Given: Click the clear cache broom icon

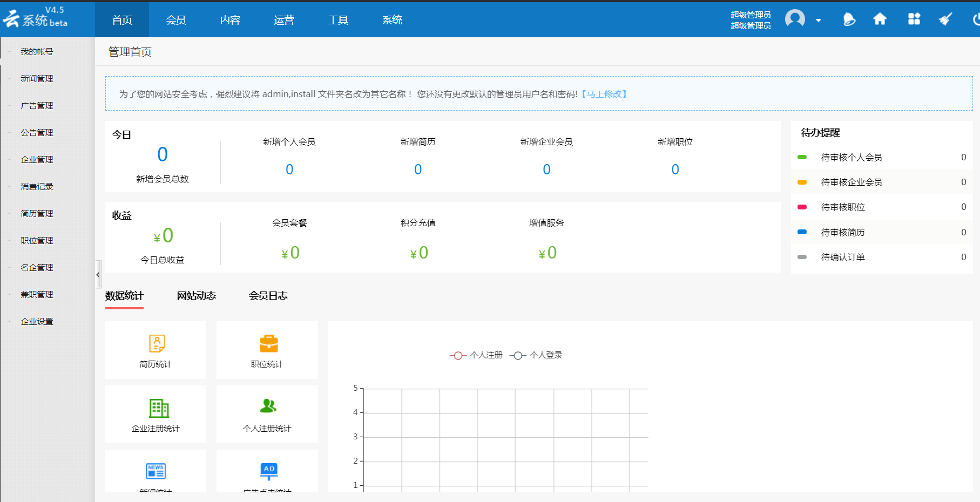Looking at the screenshot, I should click(945, 19).
